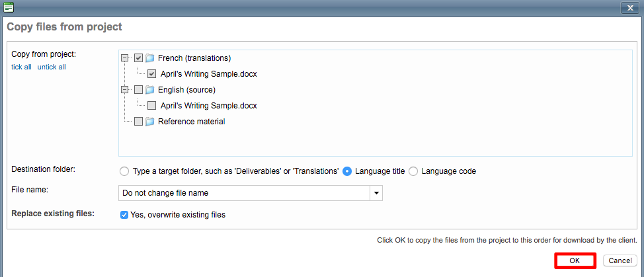Collapse the English (source) tree node
This screenshot has height=277, width=644.
pyautogui.click(x=125, y=90)
